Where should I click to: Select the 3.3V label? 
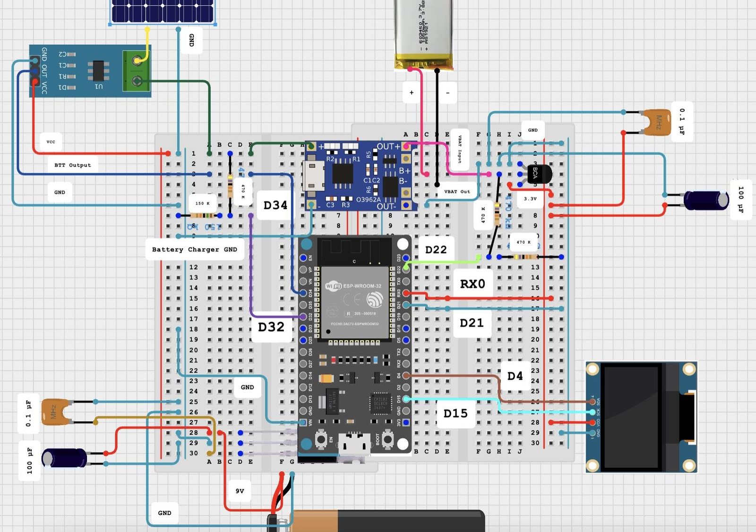coord(530,199)
